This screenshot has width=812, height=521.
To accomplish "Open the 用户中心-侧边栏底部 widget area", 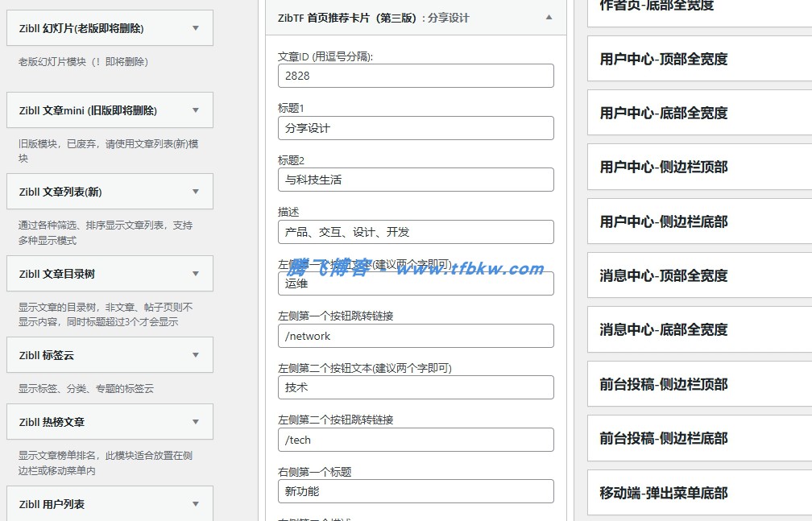I will coord(699,221).
